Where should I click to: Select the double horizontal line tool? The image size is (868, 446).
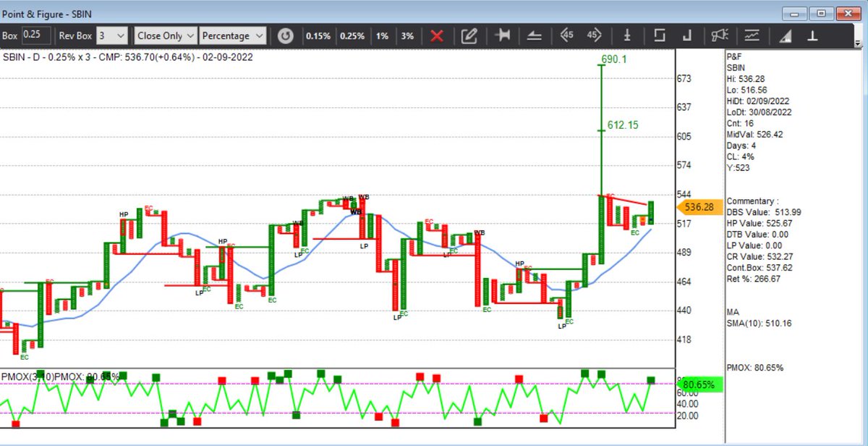coord(535,35)
